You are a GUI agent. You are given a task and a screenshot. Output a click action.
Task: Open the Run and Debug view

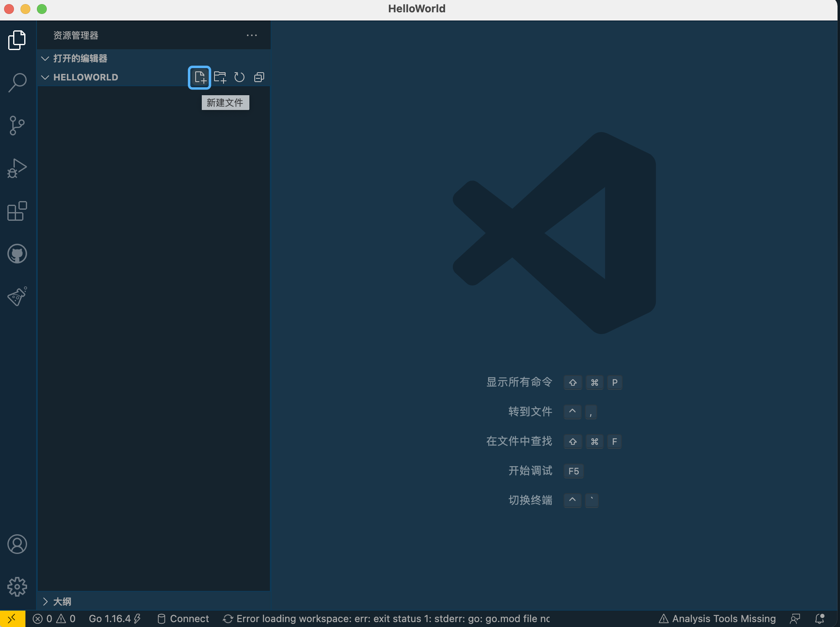pos(17,168)
